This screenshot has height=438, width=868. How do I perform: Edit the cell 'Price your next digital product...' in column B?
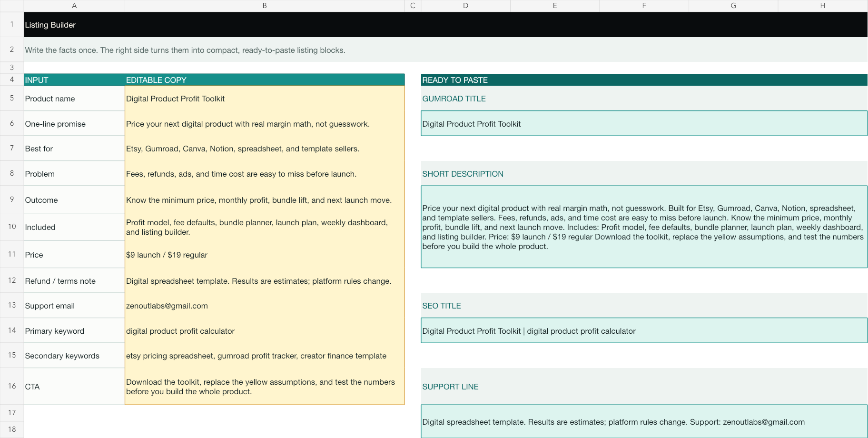(265, 124)
